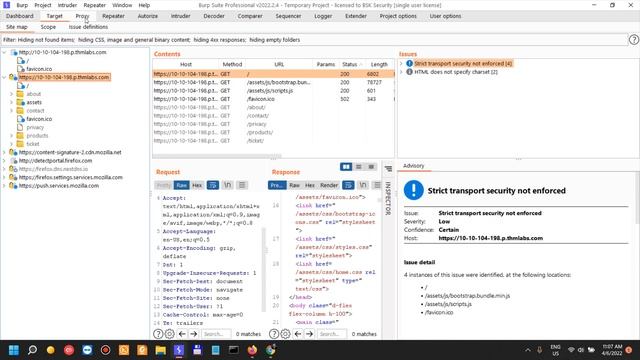
Task: Click request search input field
Action: click(216, 334)
